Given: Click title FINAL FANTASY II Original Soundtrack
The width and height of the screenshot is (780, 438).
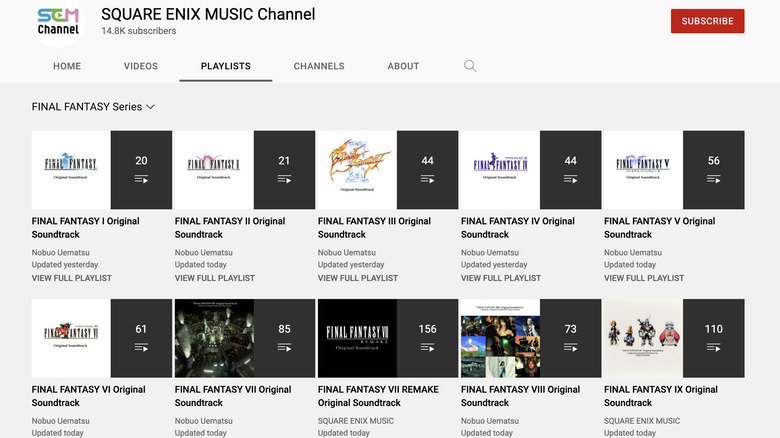Looking at the screenshot, I should click(x=230, y=227).
